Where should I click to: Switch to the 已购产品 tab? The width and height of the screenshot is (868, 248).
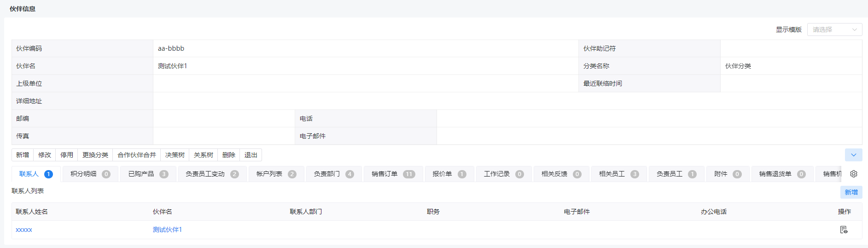click(x=148, y=174)
